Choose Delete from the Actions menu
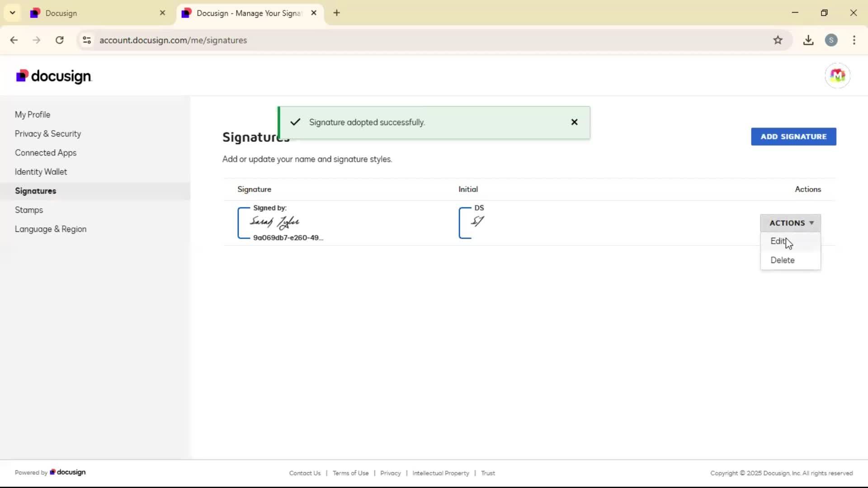The image size is (868, 488). tap(790, 260)
